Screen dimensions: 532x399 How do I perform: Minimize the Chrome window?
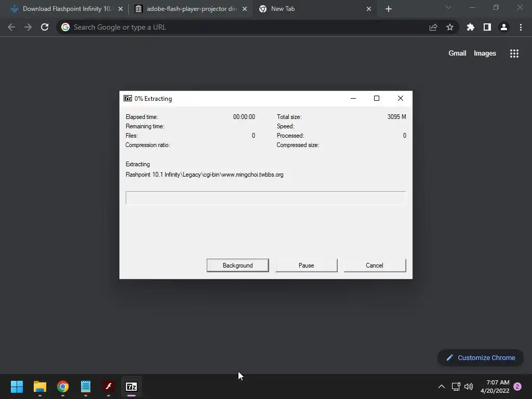[472, 7]
